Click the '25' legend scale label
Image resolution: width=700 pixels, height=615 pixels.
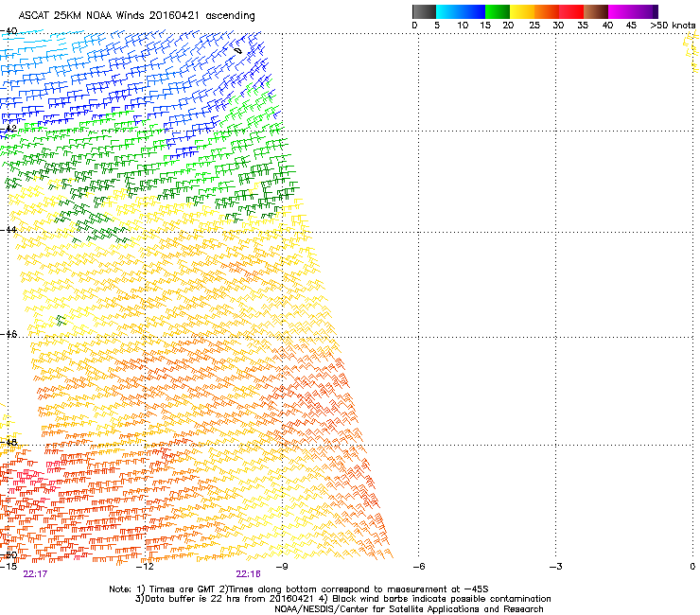click(534, 26)
